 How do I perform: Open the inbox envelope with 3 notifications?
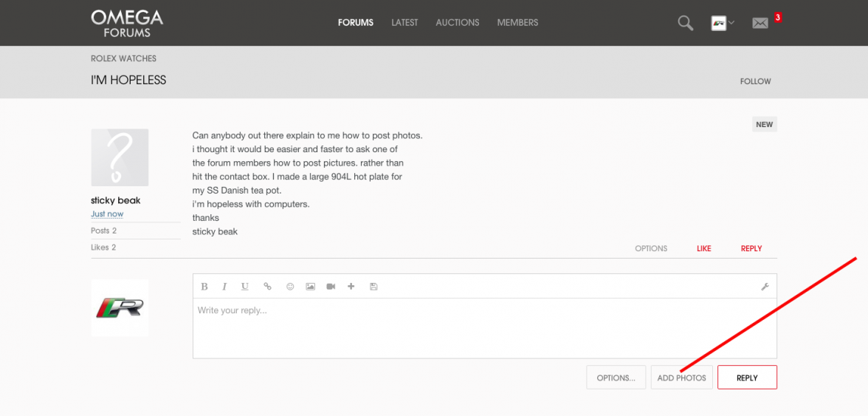pyautogui.click(x=760, y=23)
